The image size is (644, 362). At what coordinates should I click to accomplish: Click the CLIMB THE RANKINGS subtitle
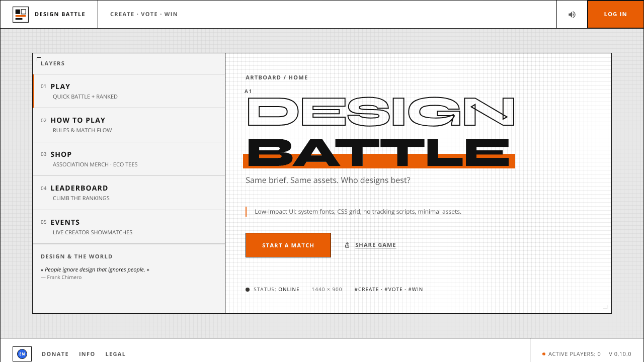(x=81, y=198)
